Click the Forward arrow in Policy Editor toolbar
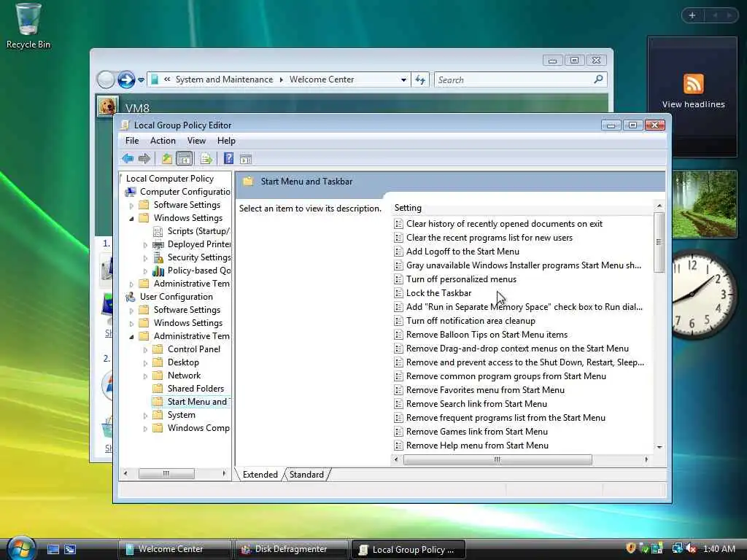This screenshot has height=560, width=747. coord(144,158)
